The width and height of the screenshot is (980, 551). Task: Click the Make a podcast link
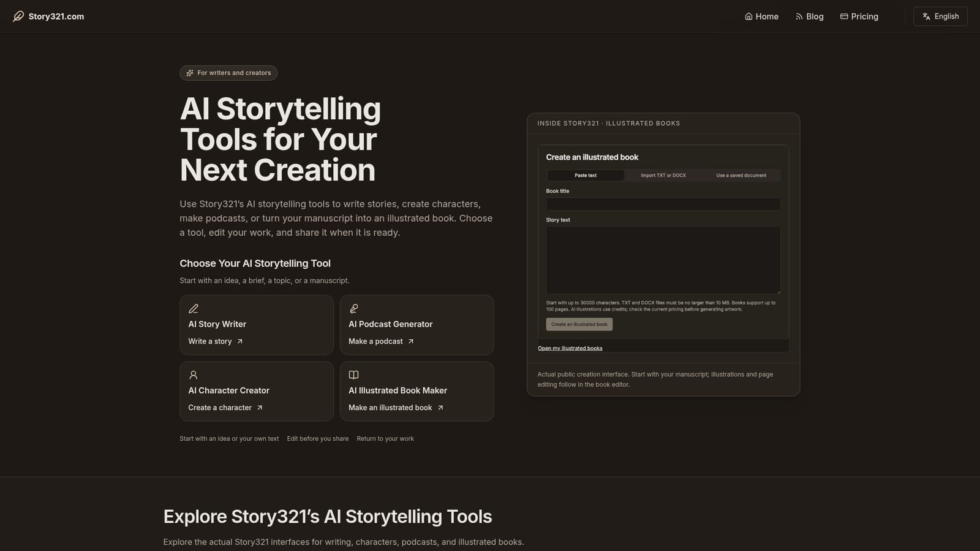[381, 342]
